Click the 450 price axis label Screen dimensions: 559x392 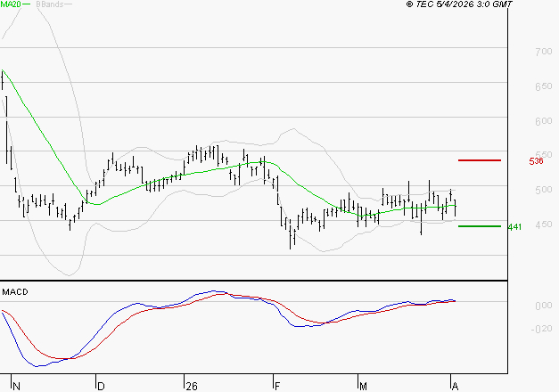543,225
